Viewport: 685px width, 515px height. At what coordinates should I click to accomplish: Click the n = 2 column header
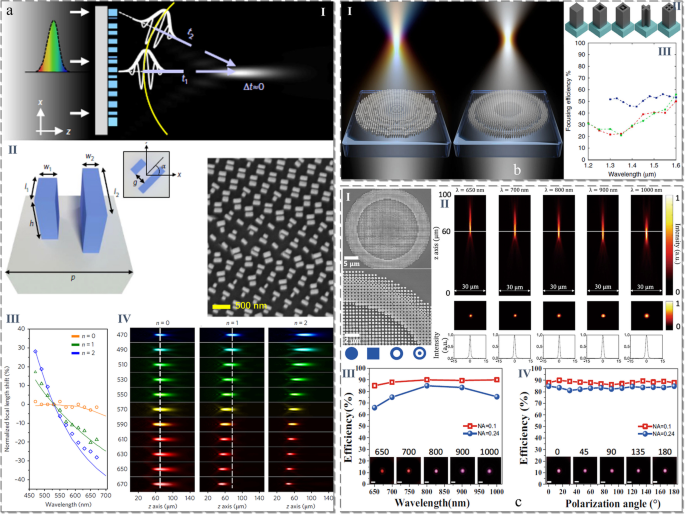(x=300, y=323)
